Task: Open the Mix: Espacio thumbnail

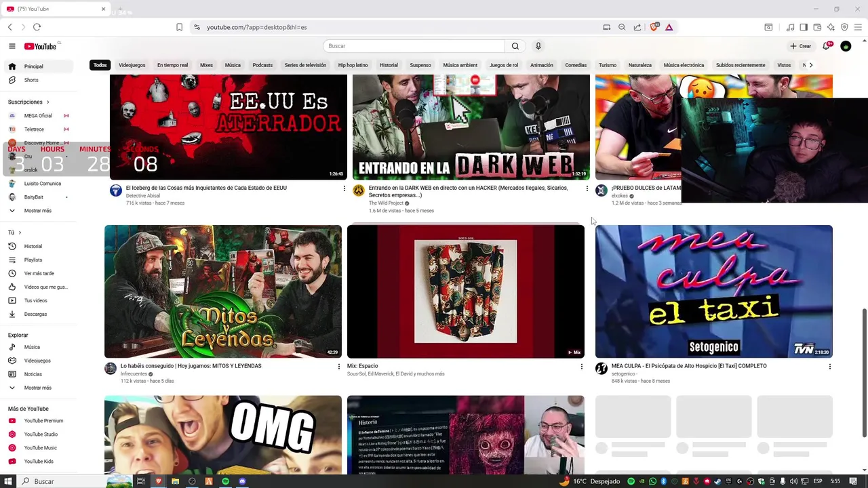Action: point(466,291)
